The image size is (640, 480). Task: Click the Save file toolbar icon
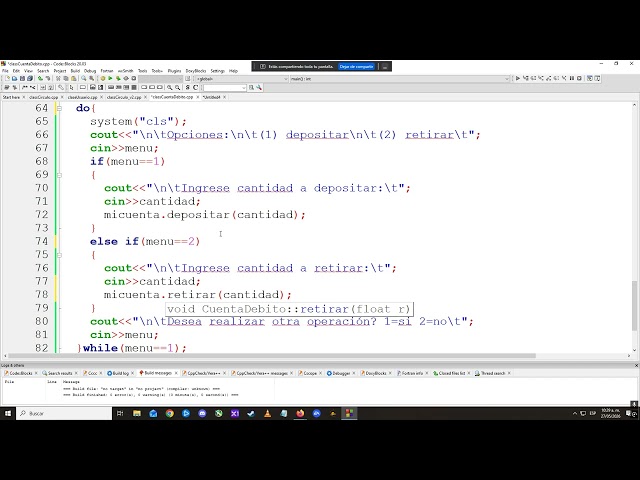tap(22, 78)
